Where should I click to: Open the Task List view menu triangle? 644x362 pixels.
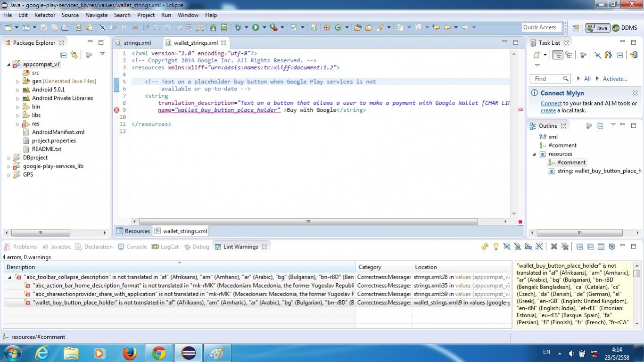[537, 66]
